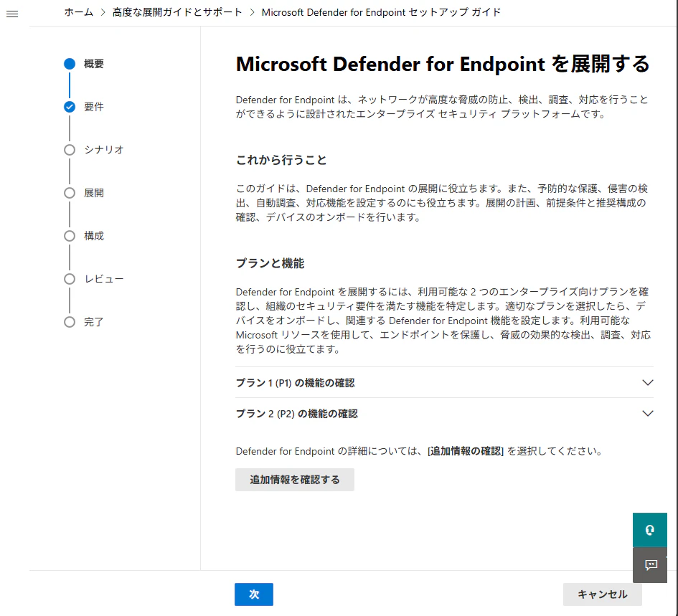Click Microsoft Defender for Endpoint を展開する title
Viewport: 678px width, 616px height.
pyautogui.click(x=443, y=64)
